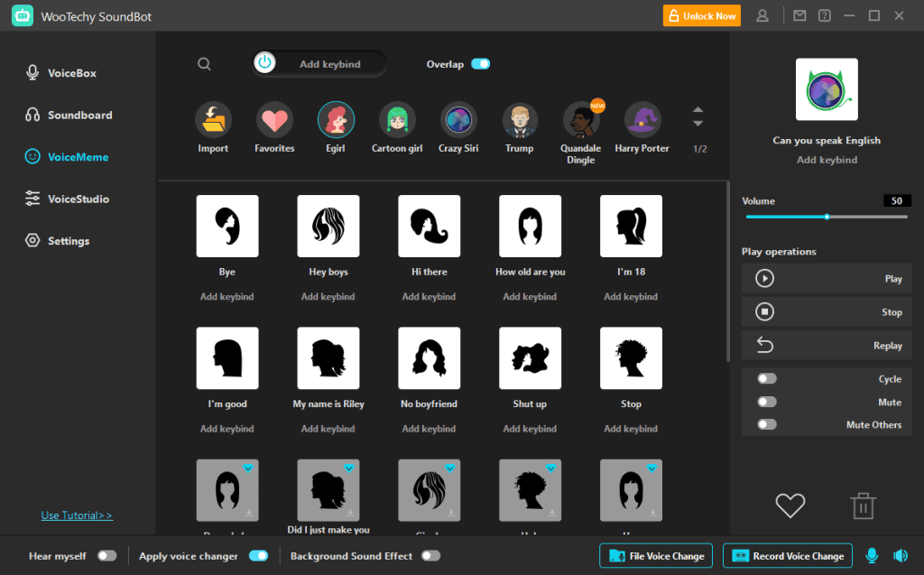Enable the Hear myself toggle
The width and height of the screenshot is (924, 575).
click(x=107, y=557)
